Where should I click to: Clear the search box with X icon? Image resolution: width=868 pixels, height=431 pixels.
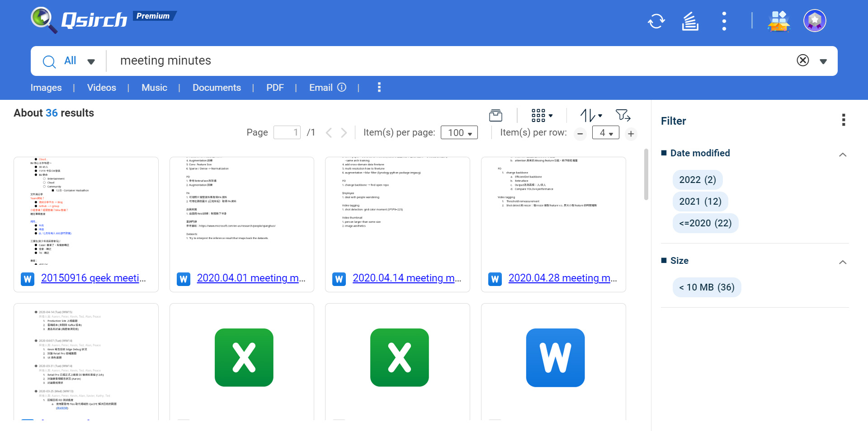point(802,61)
